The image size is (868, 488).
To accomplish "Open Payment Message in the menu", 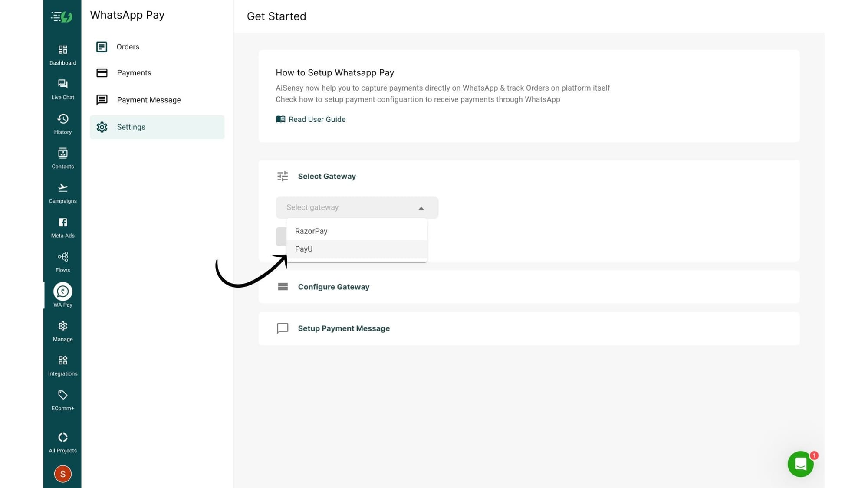I will [148, 100].
